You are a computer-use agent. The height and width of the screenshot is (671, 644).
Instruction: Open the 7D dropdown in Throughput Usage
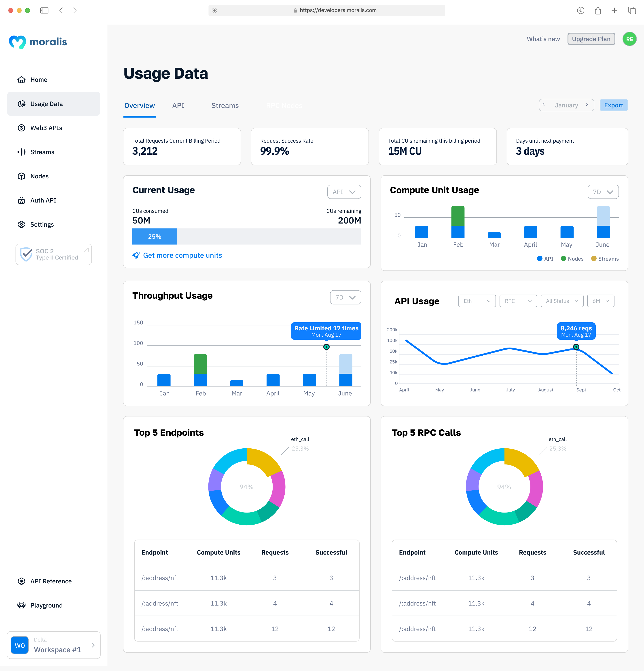point(345,297)
